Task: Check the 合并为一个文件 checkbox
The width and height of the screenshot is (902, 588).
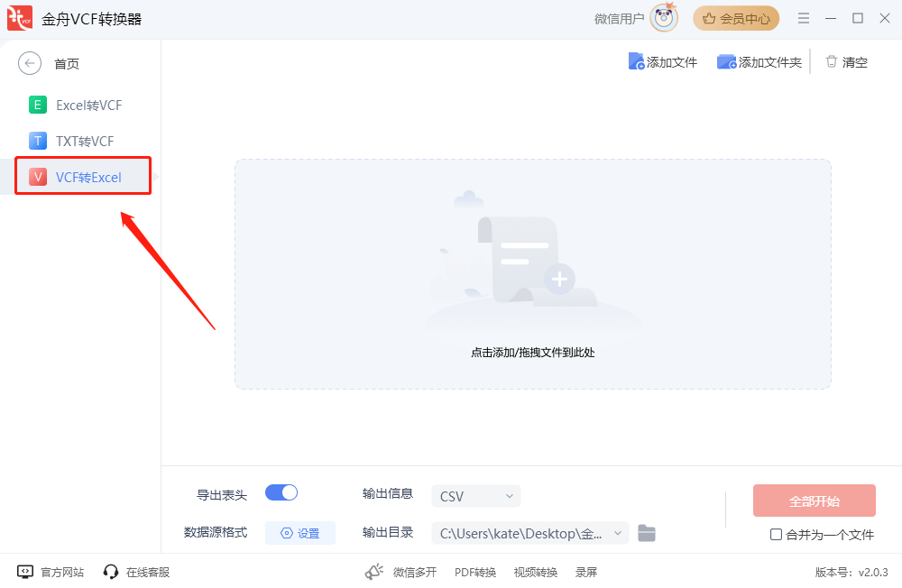Action: click(x=776, y=534)
